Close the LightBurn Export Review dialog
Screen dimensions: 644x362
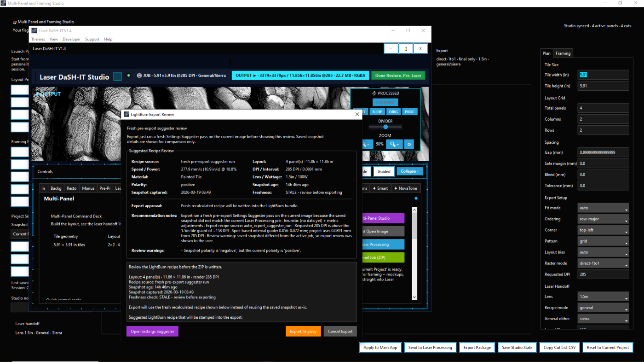[357, 114]
